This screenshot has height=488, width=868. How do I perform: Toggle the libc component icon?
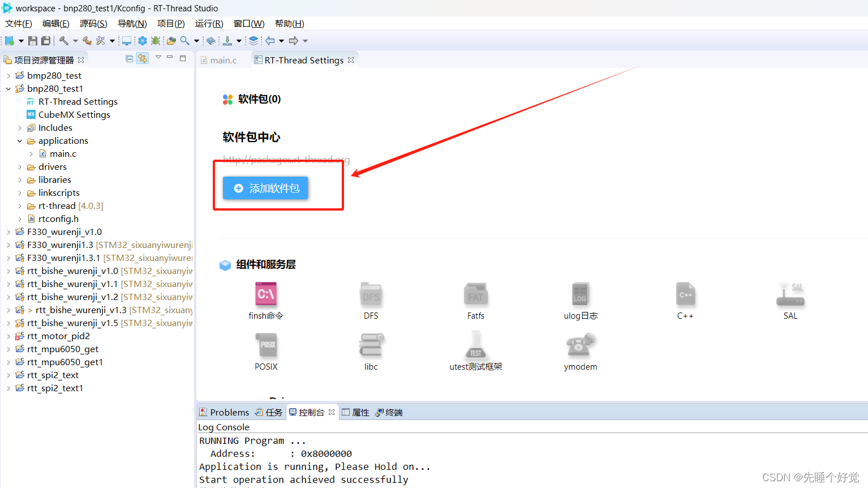pos(371,345)
